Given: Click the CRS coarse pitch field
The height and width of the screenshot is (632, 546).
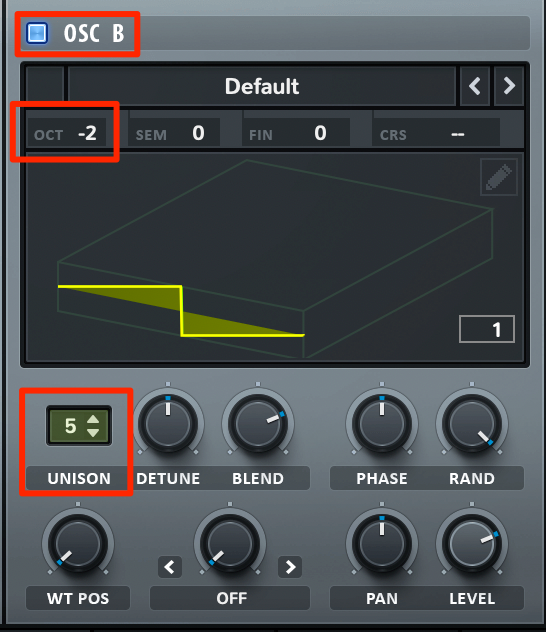Looking at the screenshot, I should click(436, 133).
